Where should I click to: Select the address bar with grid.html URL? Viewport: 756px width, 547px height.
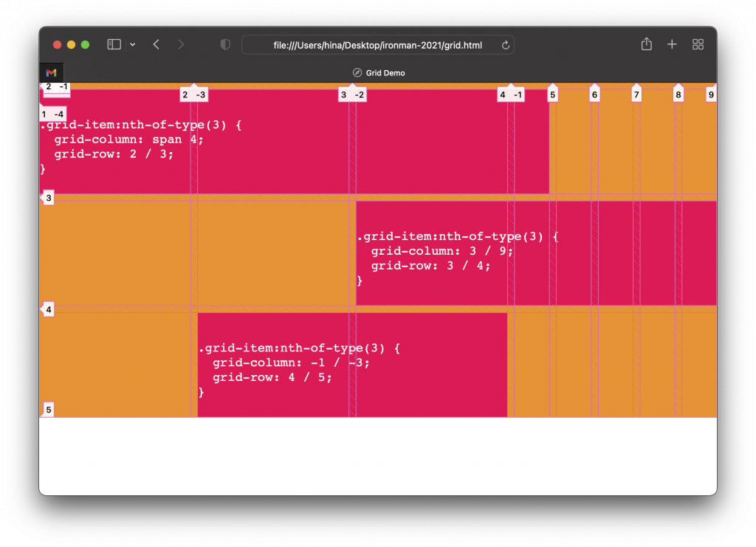pos(377,45)
